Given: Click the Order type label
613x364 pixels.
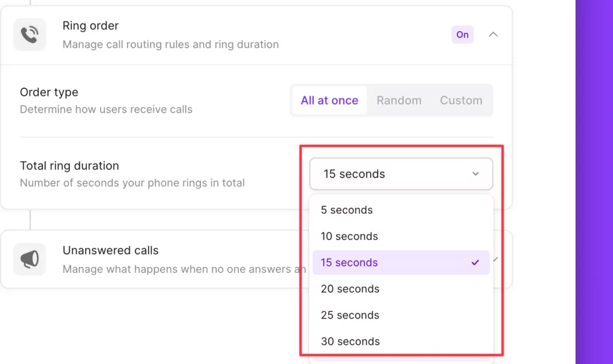Looking at the screenshot, I should click(49, 92).
